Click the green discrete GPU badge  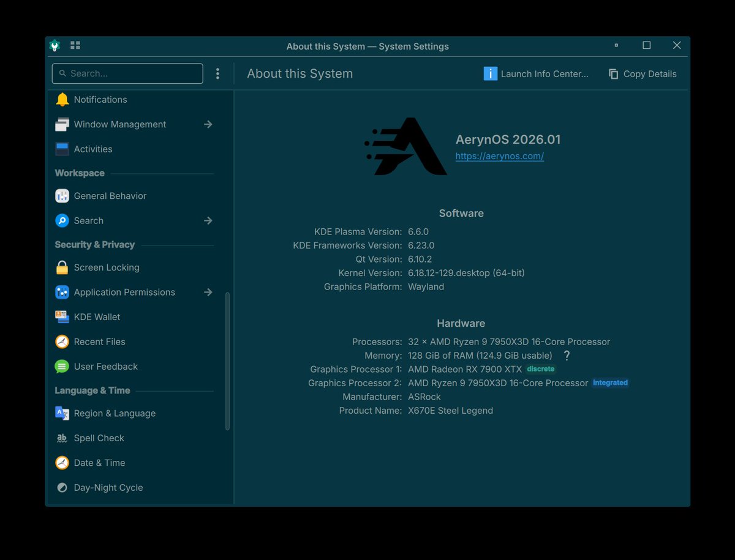pos(541,369)
